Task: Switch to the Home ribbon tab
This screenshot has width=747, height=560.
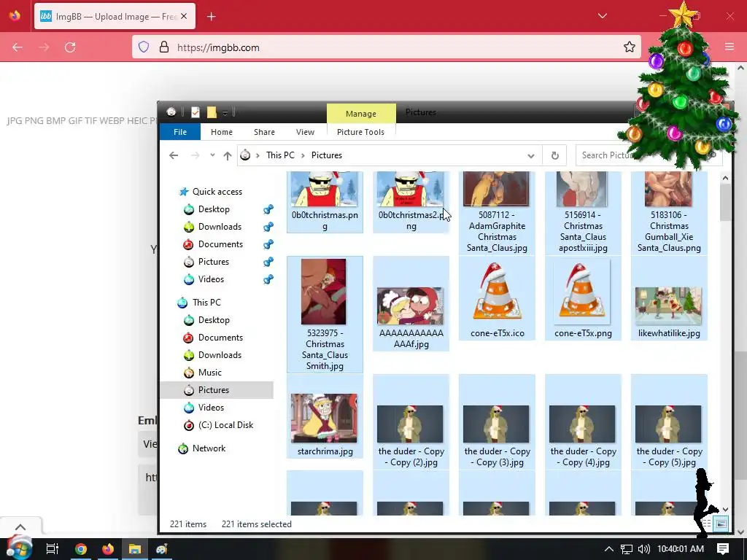Action: coord(222,132)
